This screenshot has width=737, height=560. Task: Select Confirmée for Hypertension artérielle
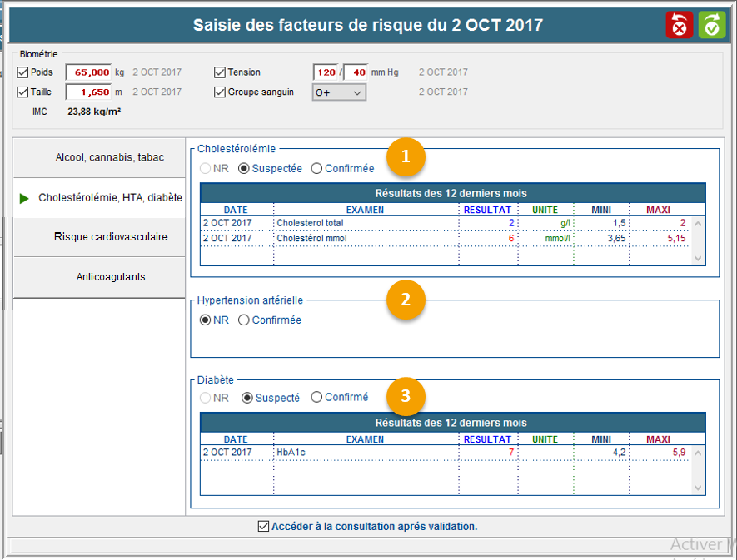click(244, 320)
